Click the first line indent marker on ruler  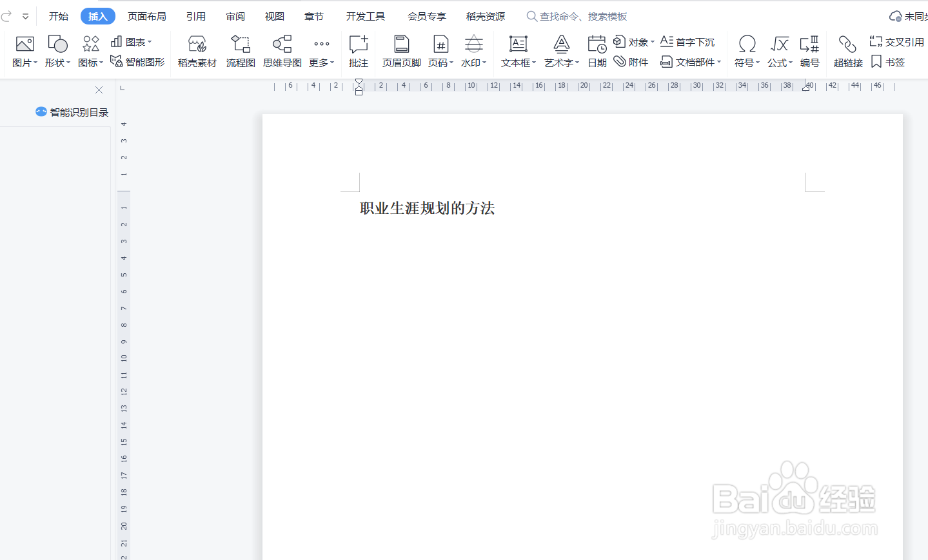point(359,82)
